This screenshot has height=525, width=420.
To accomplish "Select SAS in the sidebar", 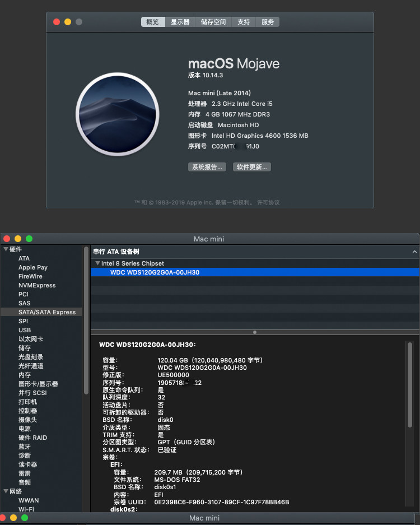I will (x=25, y=303).
